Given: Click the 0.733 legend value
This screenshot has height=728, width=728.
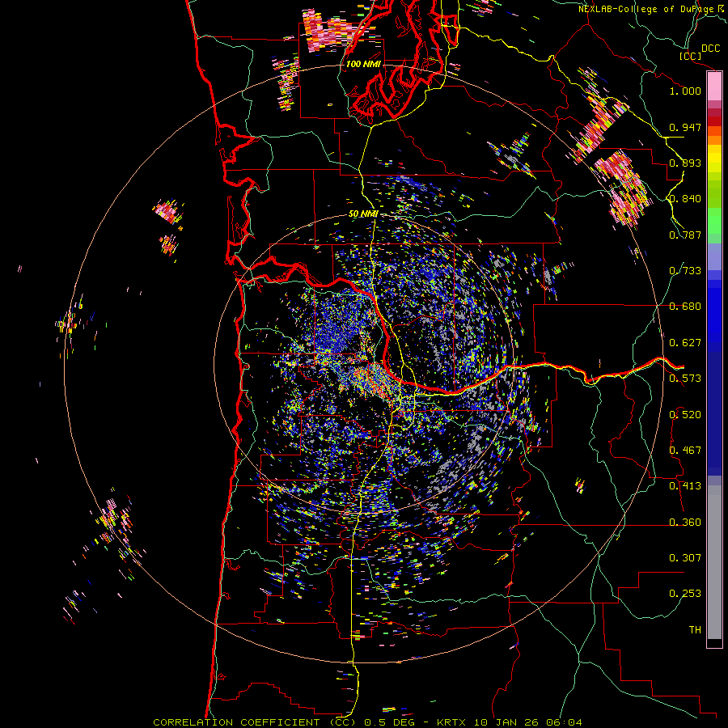Looking at the screenshot, I should pyautogui.click(x=685, y=271).
